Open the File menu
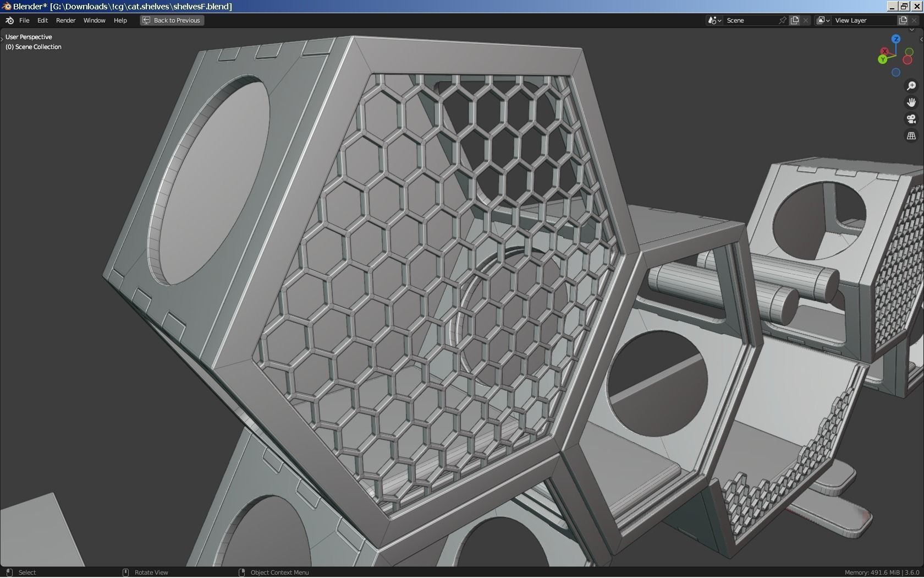924x578 pixels. click(x=24, y=20)
